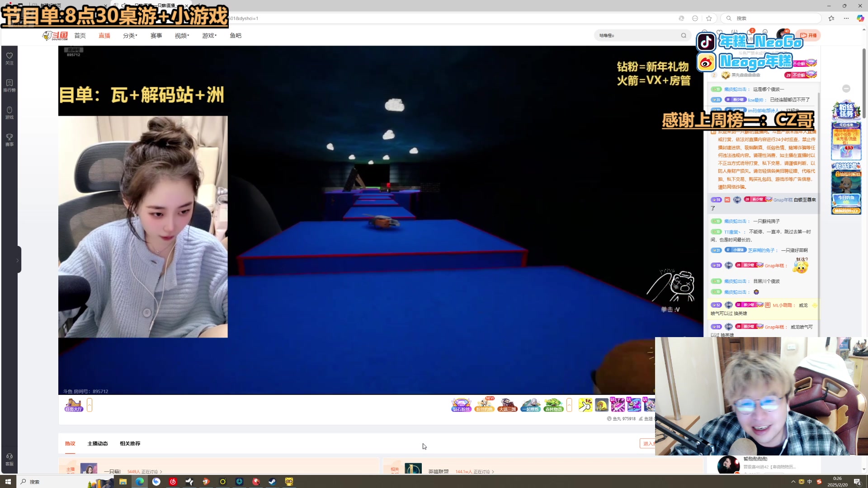
Task: Open the 大话三国 game icon
Action: click(507, 405)
